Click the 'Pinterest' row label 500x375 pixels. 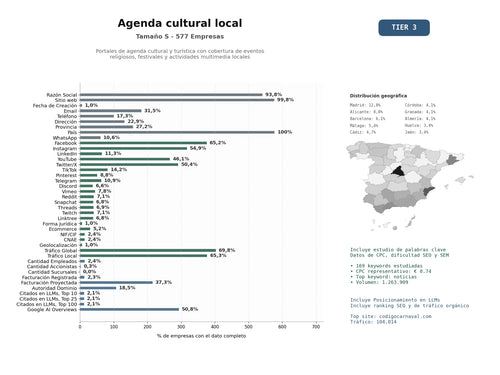click(x=66, y=175)
